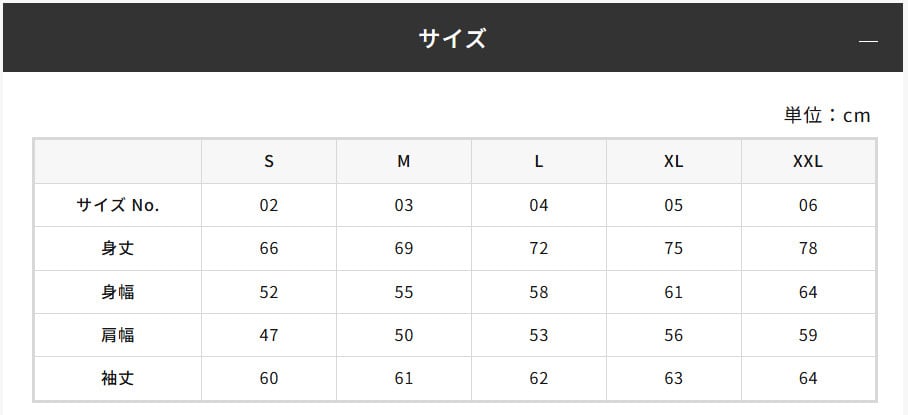Click 袖丈 value 60 for S
This screenshot has height=415, width=908.
(x=269, y=378)
